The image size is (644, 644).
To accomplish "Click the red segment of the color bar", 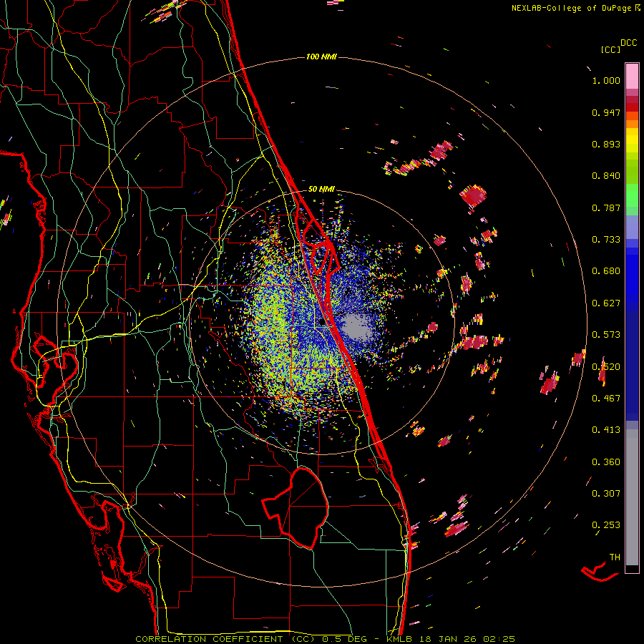I will coord(632,107).
